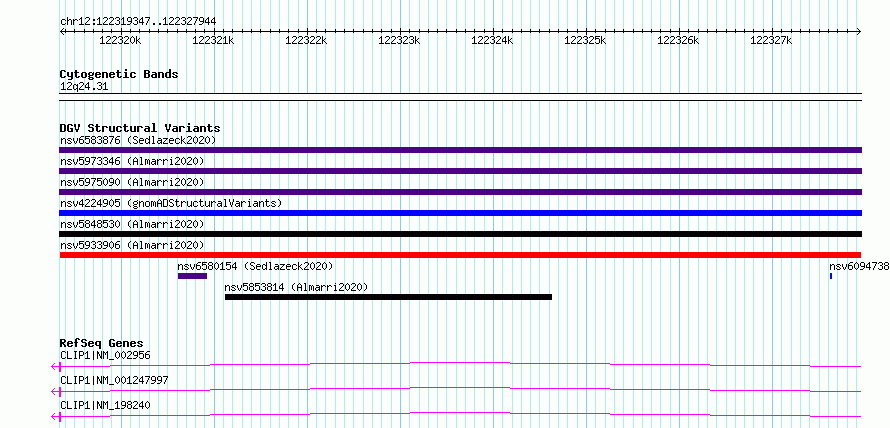The height and width of the screenshot is (428, 890).
Task: Click label nsv6580154 (Sedlazeck2020)
Action: tap(255, 266)
